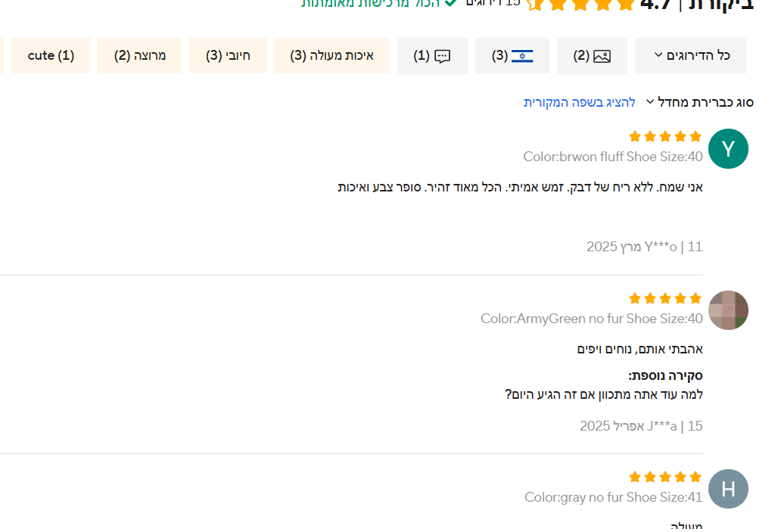Click reviewer H's gray avatar
Viewport: 778px width, 532px height.
[728, 489]
